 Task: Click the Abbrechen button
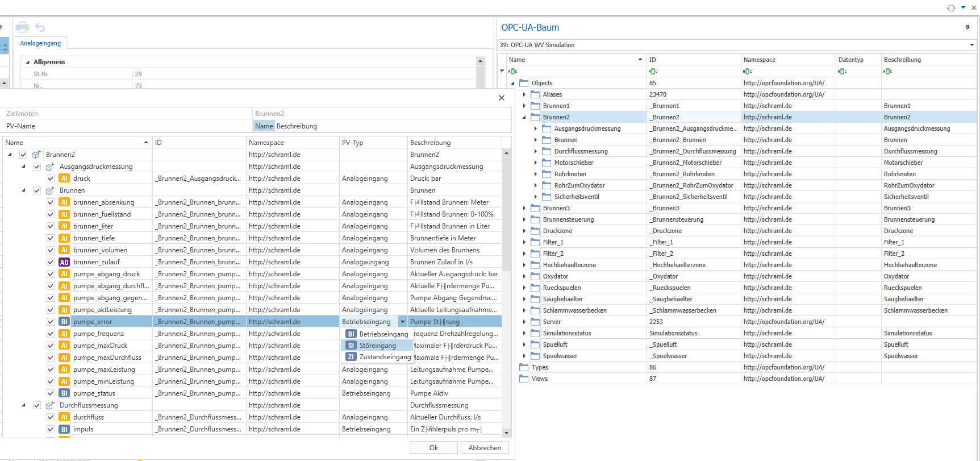(x=485, y=448)
